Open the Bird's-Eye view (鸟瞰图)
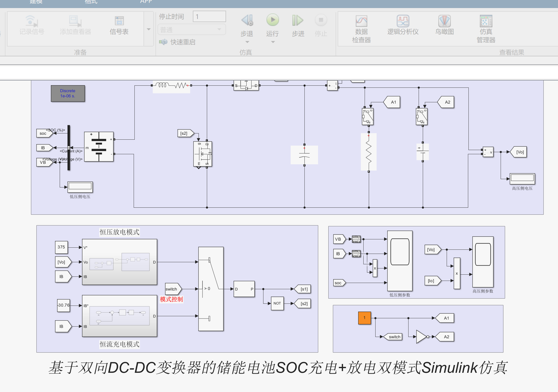Viewport: 558px width, 392px height. (x=444, y=21)
